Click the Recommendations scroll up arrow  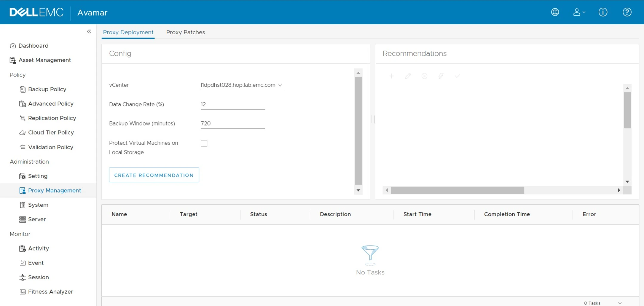tap(627, 88)
